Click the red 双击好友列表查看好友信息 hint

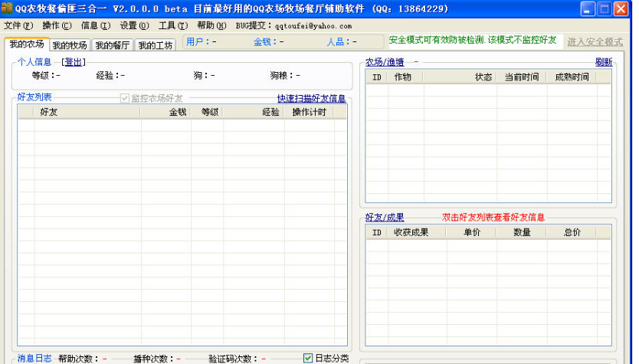point(493,218)
